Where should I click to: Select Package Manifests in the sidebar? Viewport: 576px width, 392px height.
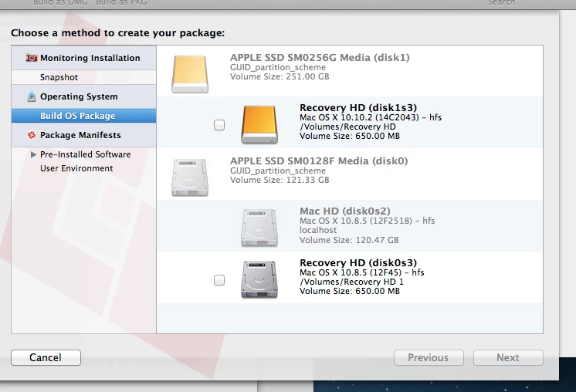click(83, 135)
